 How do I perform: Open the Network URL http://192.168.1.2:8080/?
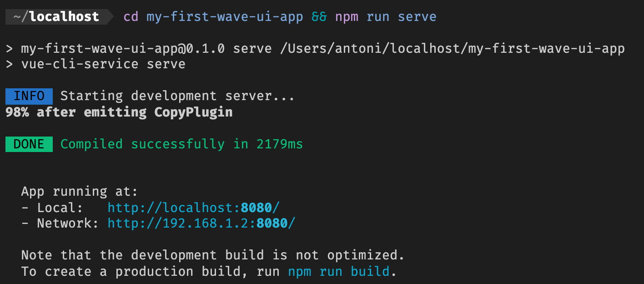tap(200, 223)
